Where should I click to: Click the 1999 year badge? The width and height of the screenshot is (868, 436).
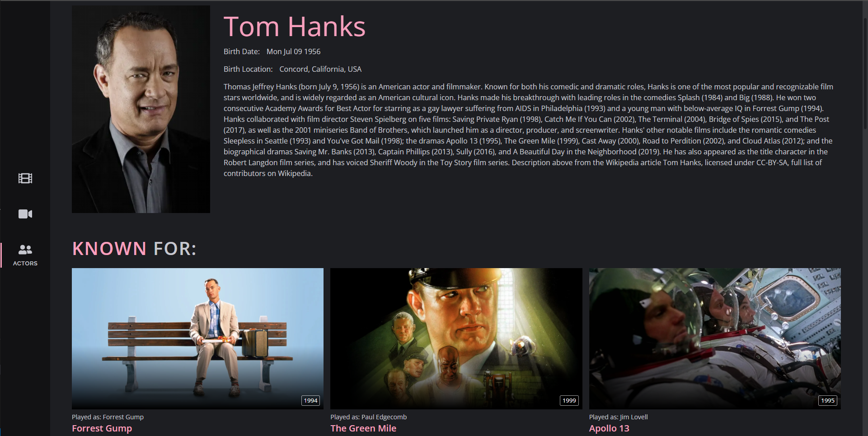point(569,400)
